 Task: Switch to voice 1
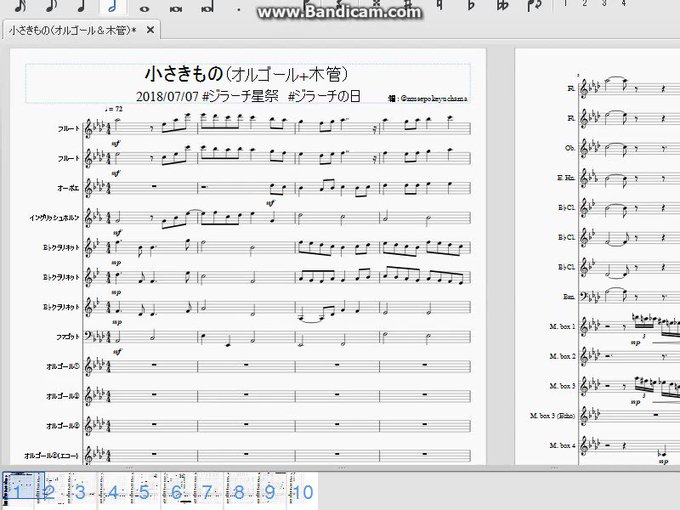coord(565,3)
